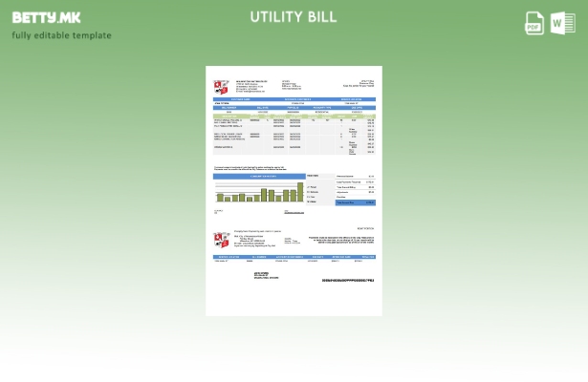Click the mailing address block on stub
The image size is (588, 382).
pyautogui.click(x=267, y=275)
